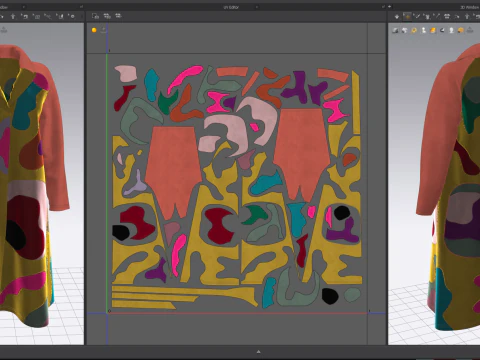The height and width of the screenshot is (360, 480).
Task: Expand the bottom panel using the up arrow
Action: pos(258,351)
